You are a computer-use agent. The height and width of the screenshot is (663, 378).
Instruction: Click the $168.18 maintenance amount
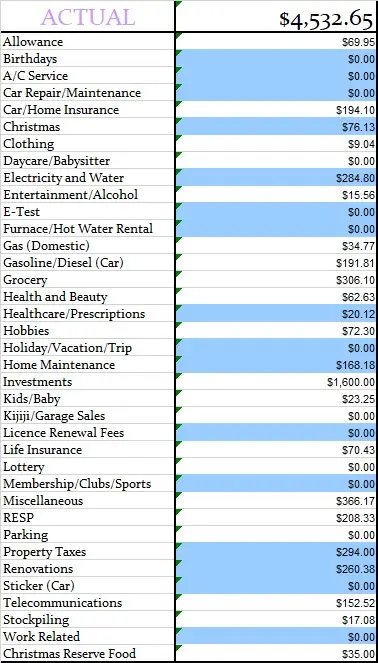pyautogui.click(x=356, y=365)
